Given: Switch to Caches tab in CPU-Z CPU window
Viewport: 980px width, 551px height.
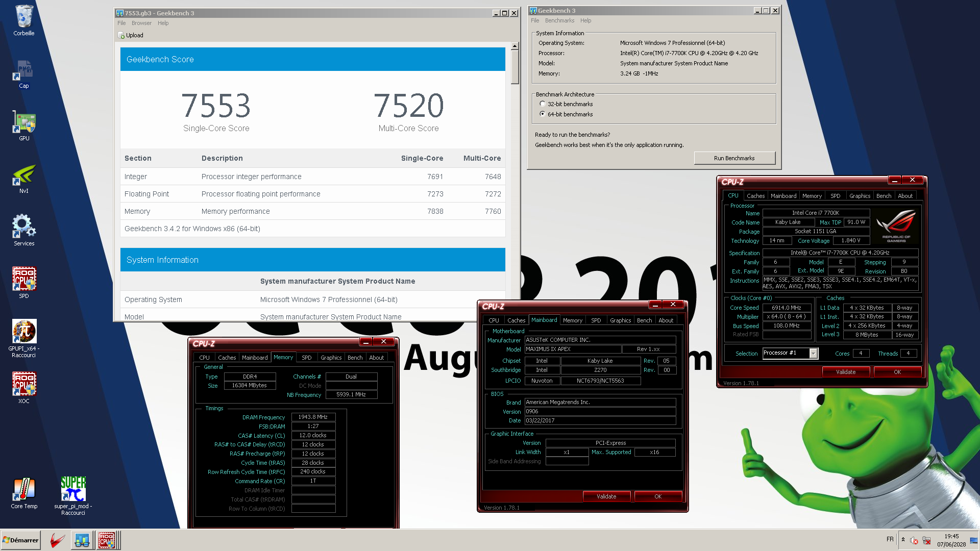Looking at the screenshot, I should 755,196.
